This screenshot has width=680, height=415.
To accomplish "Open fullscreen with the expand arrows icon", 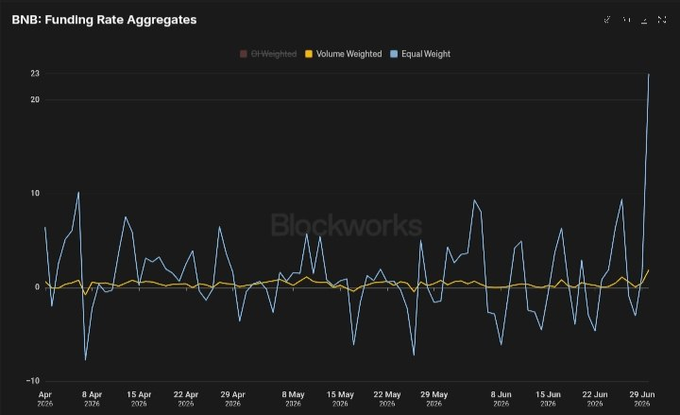I will click(662, 20).
